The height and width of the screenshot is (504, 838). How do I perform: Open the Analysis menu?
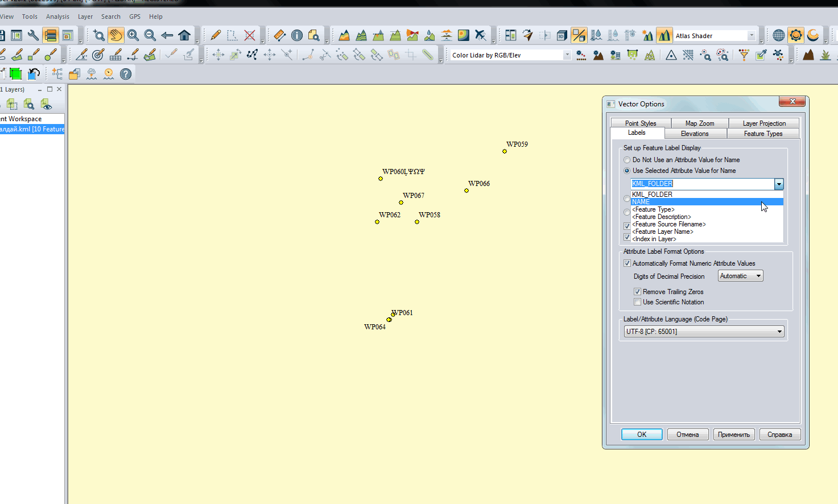(x=57, y=16)
